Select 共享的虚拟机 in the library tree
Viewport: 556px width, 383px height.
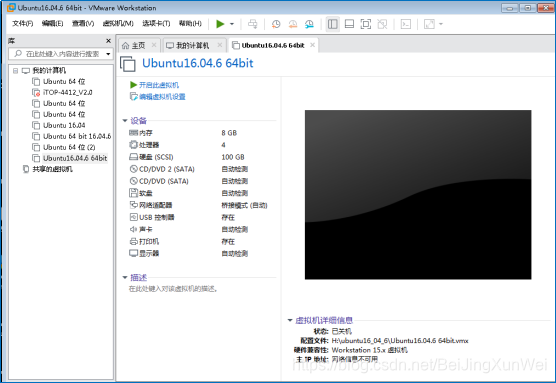point(52,169)
